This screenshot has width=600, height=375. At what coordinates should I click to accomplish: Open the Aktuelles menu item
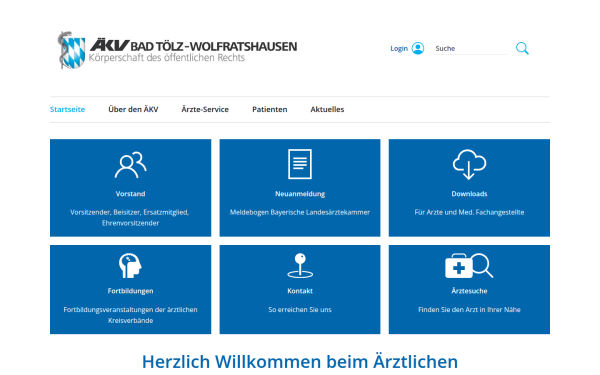point(327,109)
